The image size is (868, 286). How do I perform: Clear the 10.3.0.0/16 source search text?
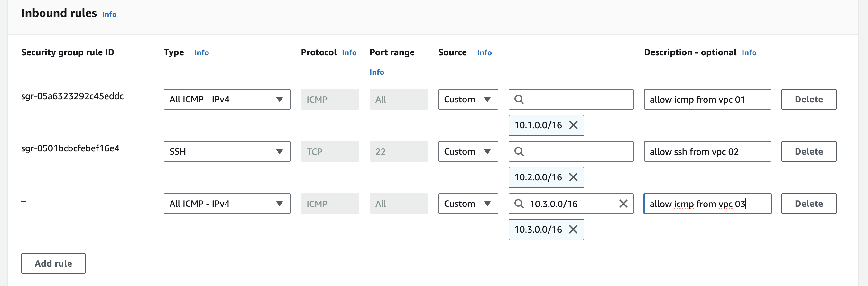point(623,204)
